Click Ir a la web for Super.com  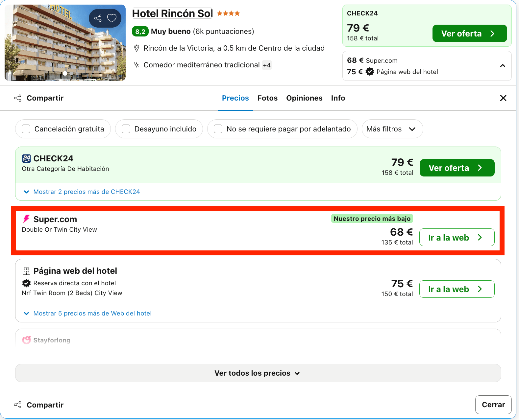pos(457,237)
